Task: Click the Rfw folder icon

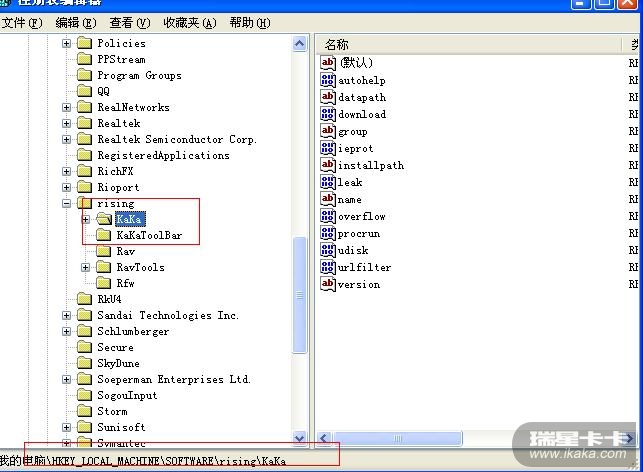Action: tap(103, 283)
